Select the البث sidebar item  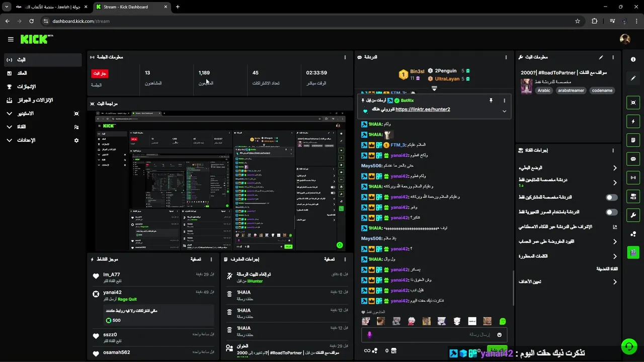[x=42, y=60]
